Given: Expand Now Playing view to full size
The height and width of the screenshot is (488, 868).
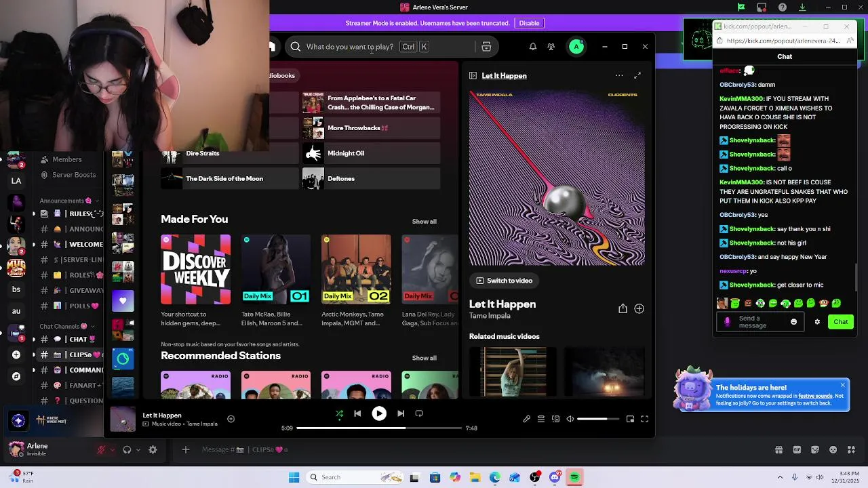Looking at the screenshot, I should 637,75.
